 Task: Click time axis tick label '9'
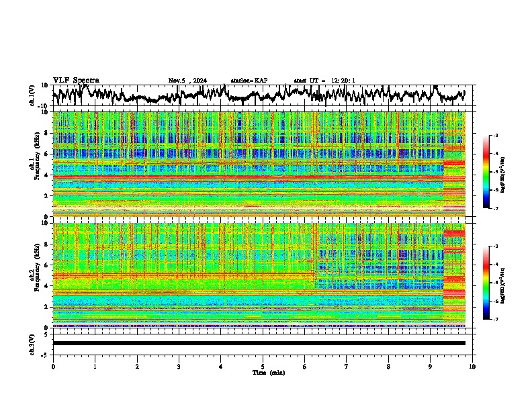click(430, 367)
